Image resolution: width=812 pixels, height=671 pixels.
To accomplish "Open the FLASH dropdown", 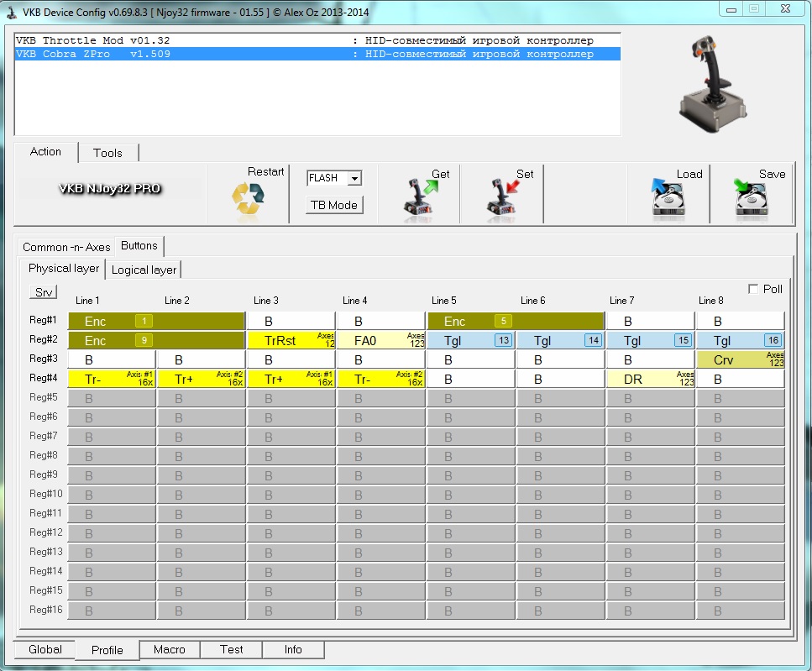I will (x=354, y=178).
